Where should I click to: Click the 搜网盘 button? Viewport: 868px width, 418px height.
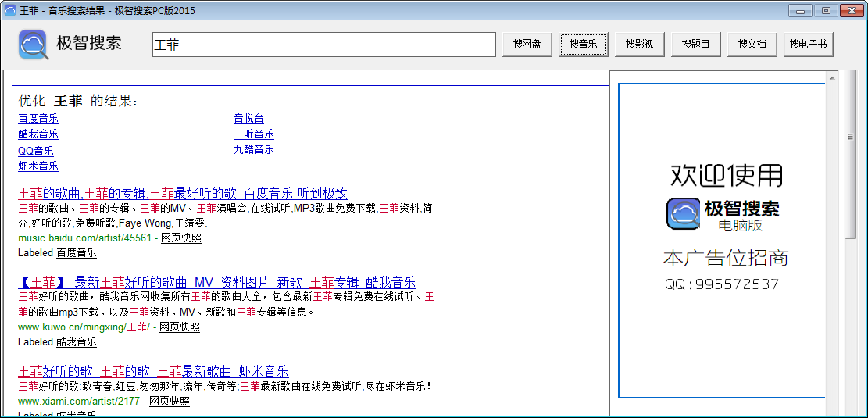(527, 45)
